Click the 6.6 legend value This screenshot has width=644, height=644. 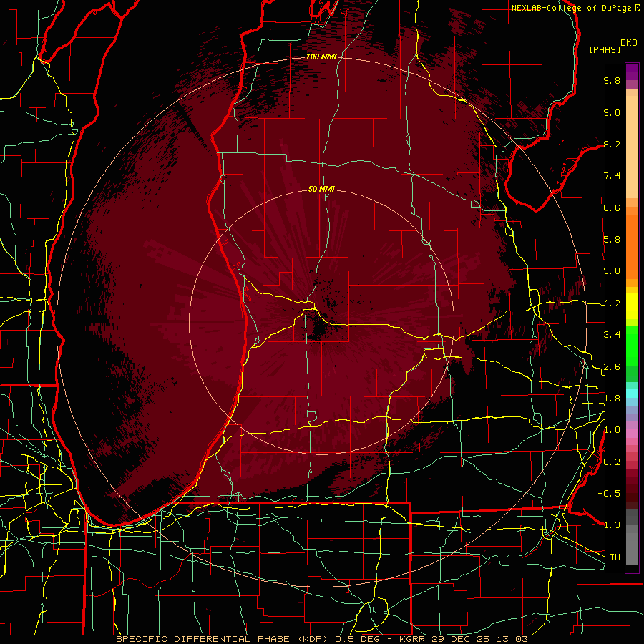click(x=612, y=208)
